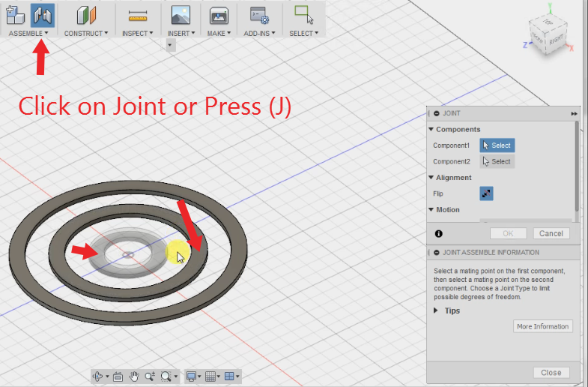The image size is (588, 387).
Task: Open the MAKE dropdown menu
Action: coord(219,34)
